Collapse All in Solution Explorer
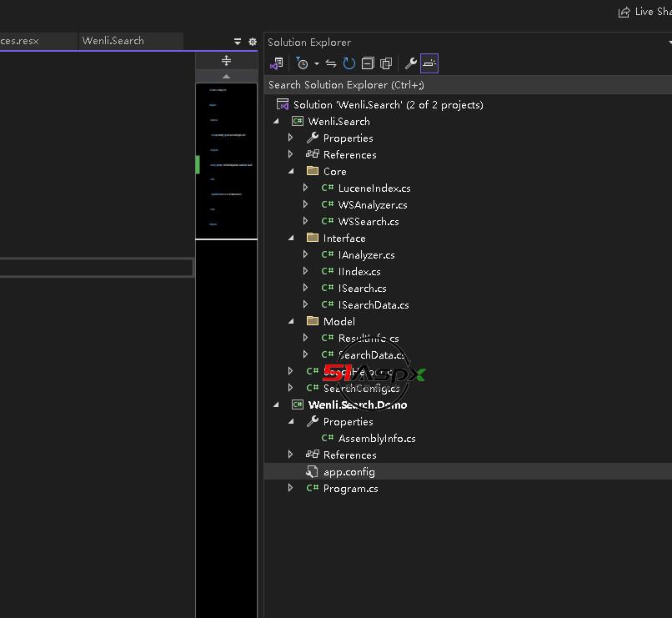 point(368,64)
